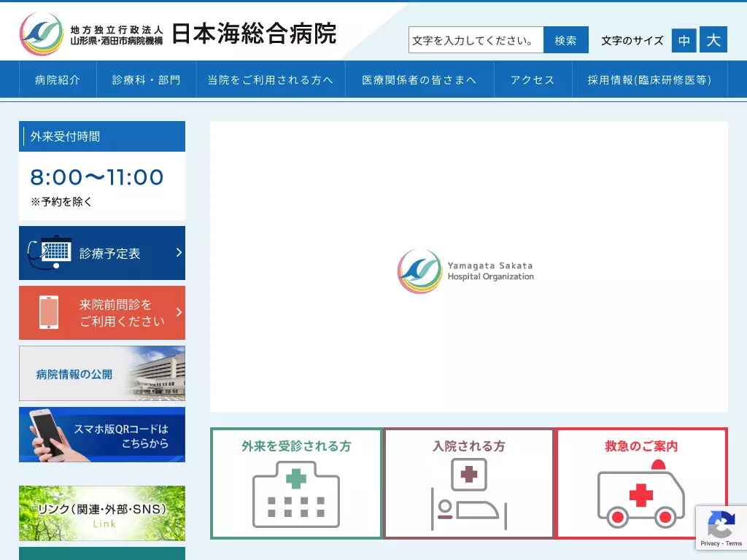The width and height of the screenshot is (747, 560).
Task: Open the 診療科・部門 menu
Action: pyautogui.click(x=146, y=79)
